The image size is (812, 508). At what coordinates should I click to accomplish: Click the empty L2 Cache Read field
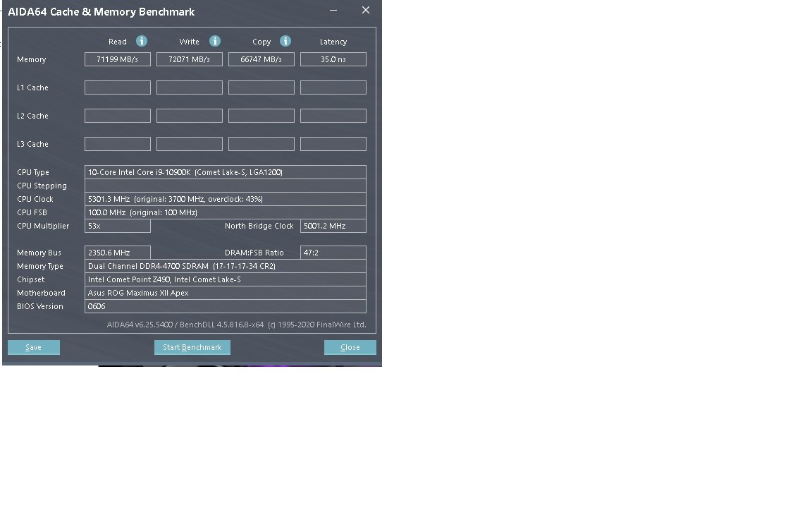click(118, 116)
